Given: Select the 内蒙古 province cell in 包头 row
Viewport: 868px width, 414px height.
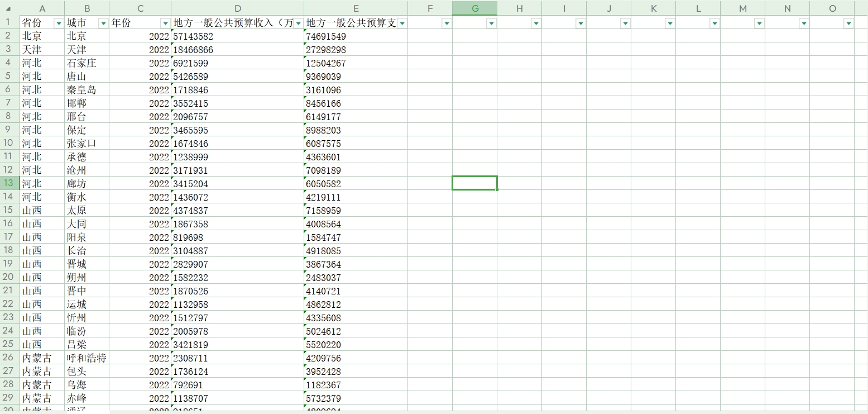Looking at the screenshot, I should tap(42, 372).
